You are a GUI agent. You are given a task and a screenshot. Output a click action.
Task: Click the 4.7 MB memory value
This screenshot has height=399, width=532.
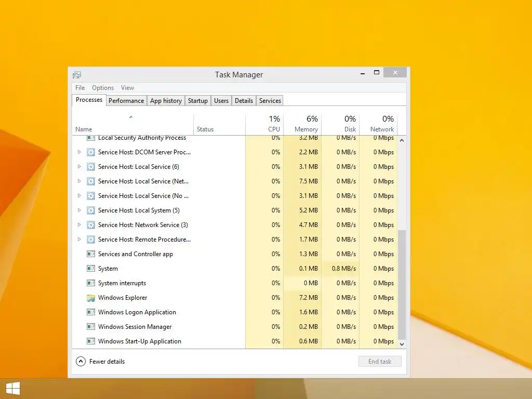point(309,225)
